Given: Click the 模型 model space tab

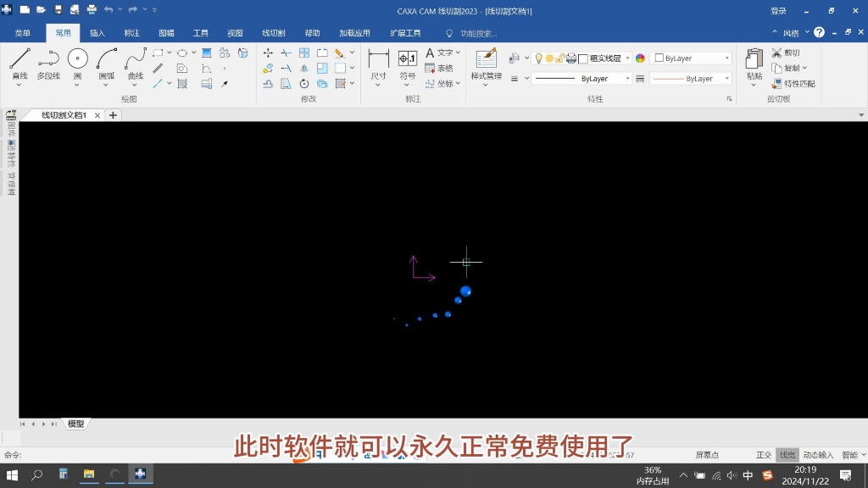Looking at the screenshot, I should pos(75,424).
